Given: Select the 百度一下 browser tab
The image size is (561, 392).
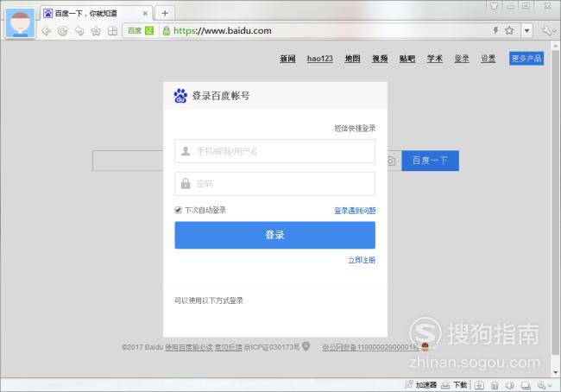Looking at the screenshot, I should tap(97, 13).
